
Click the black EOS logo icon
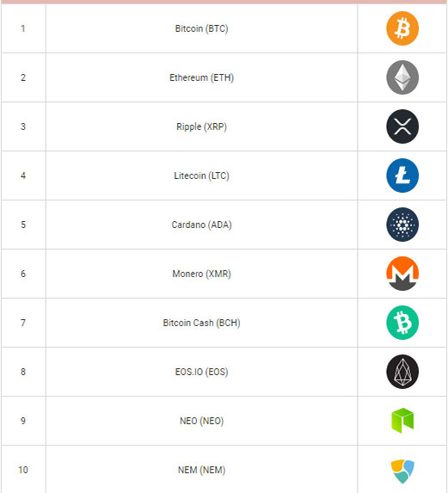coord(402,372)
